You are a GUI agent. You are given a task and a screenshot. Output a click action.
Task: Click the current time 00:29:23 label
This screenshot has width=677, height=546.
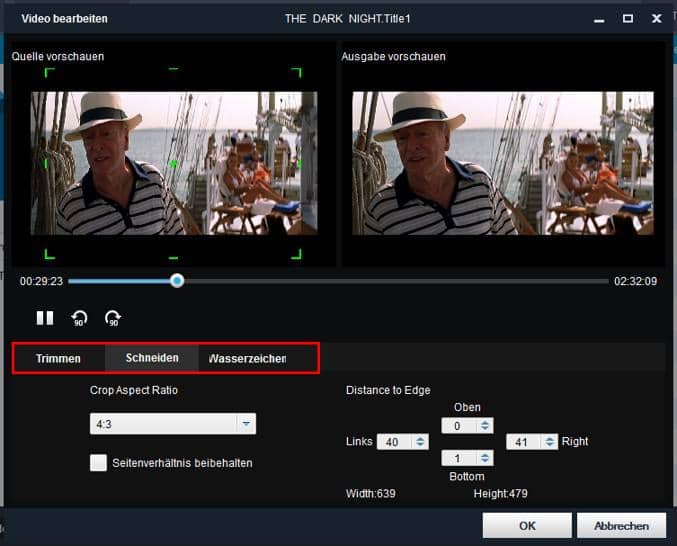[x=41, y=281]
